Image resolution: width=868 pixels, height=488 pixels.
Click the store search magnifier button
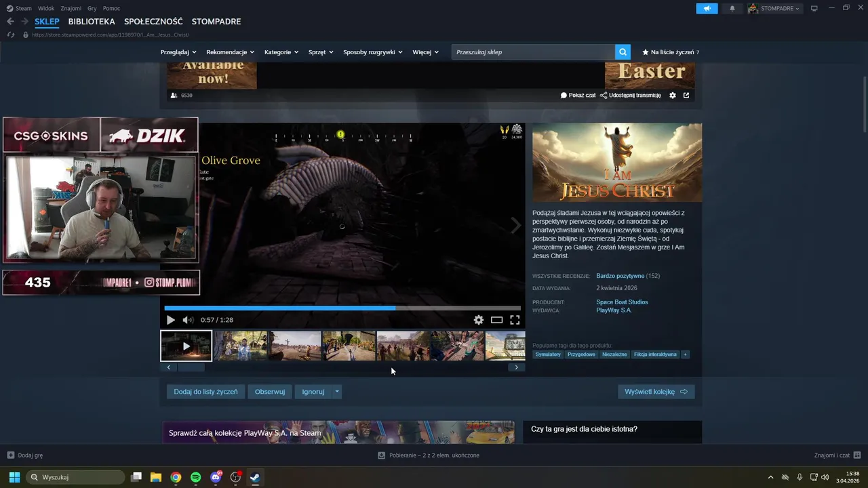click(623, 52)
